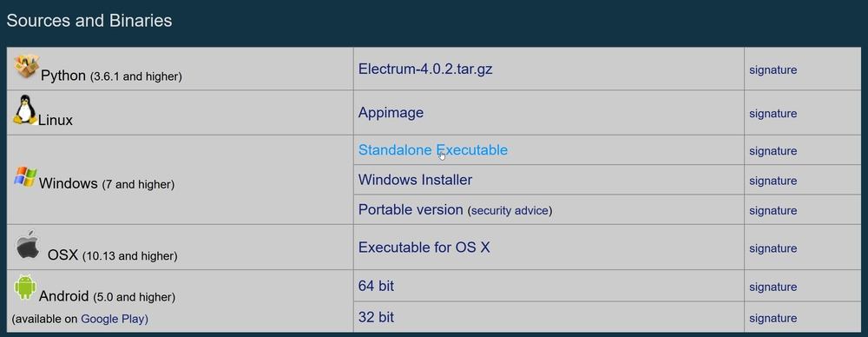
Task: Click the Apple OSX logo icon
Action: point(27,244)
